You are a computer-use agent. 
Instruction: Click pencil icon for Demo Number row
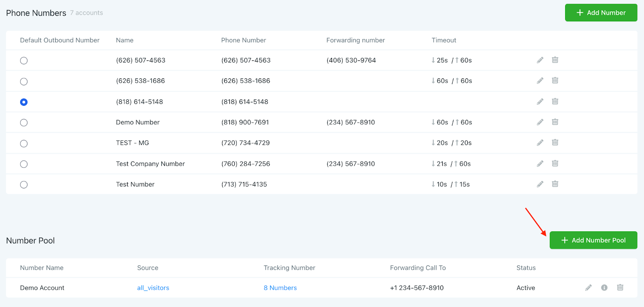point(540,122)
